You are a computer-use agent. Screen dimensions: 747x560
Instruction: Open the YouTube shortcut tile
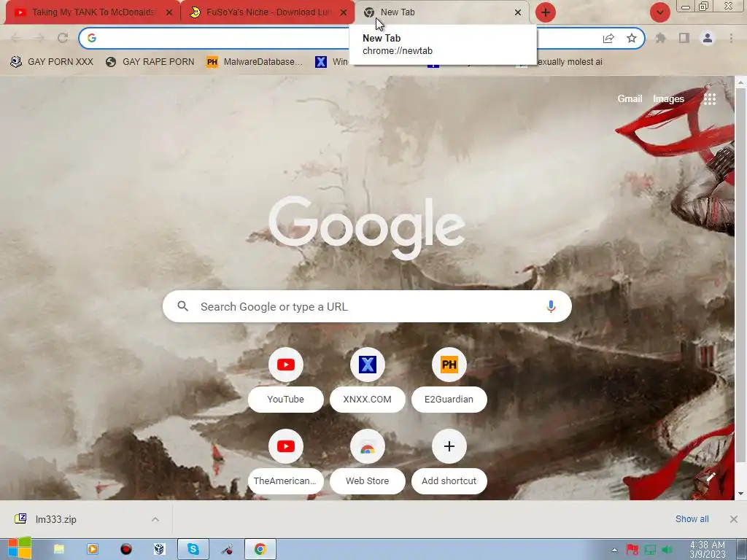pos(286,379)
